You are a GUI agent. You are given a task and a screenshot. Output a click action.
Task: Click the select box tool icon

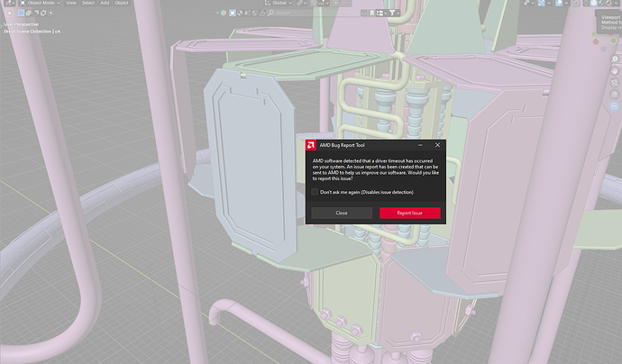pos(22,14)
